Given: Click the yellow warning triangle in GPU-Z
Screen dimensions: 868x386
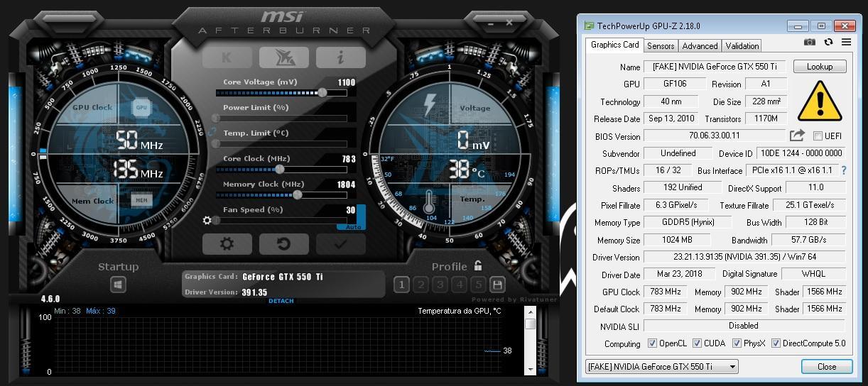Looking at the screenshot, I should [819, 101].
